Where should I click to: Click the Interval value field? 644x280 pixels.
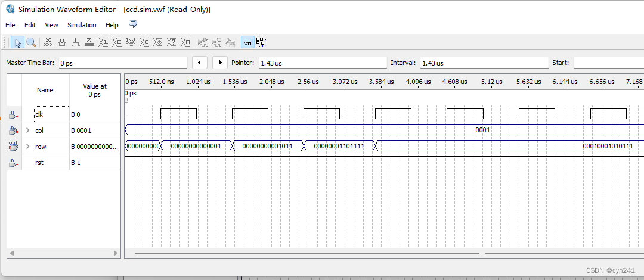(x=484, y=63)
